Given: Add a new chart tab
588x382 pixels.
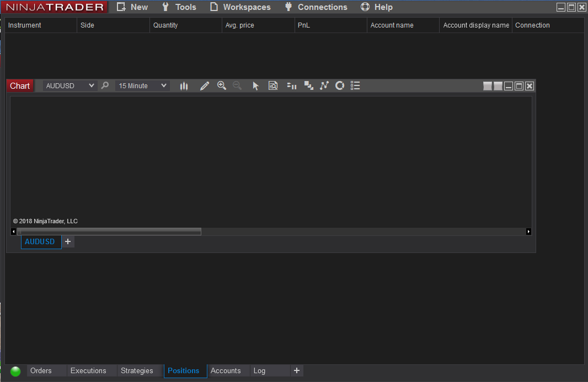Looking at the screenshot, I should tap(68, 242).
